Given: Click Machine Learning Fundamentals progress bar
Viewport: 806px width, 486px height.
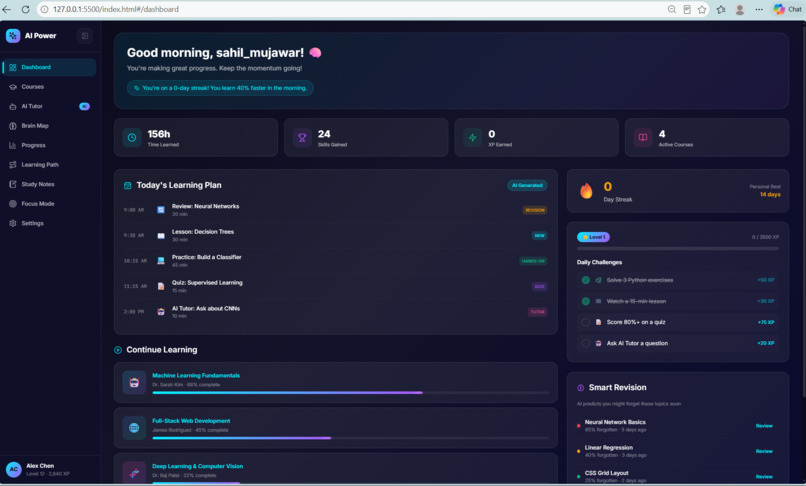Looking at the screenshot, I should coord(351,393).
